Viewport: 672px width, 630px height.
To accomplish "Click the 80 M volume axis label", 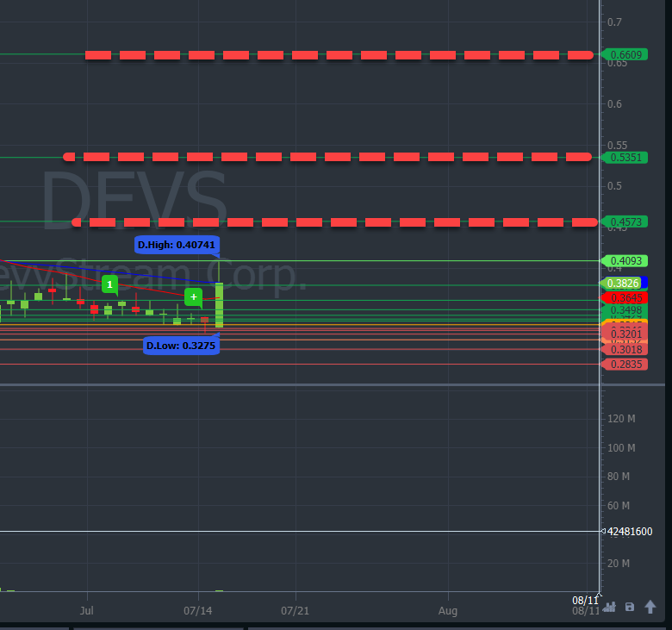I will pos(619,477).
